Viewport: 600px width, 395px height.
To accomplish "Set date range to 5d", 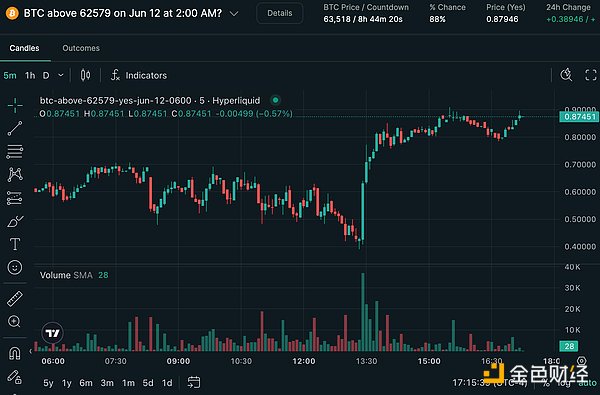I will (148, 383).
